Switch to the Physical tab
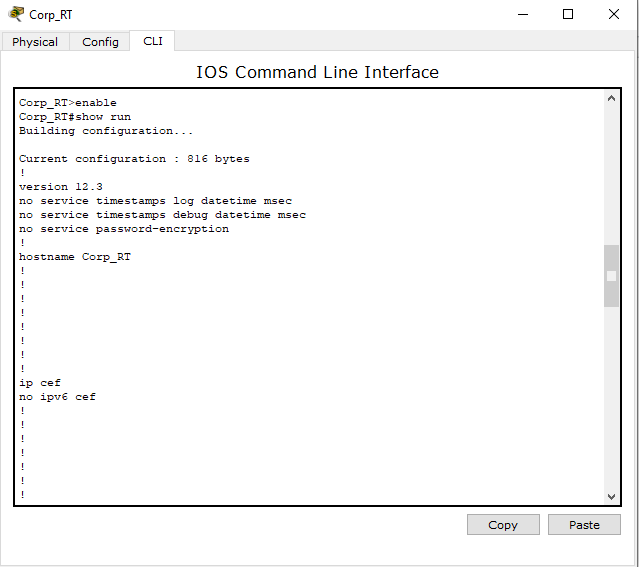Image resolution: width=639 pixels, height=567 pixels. [35, 42]
